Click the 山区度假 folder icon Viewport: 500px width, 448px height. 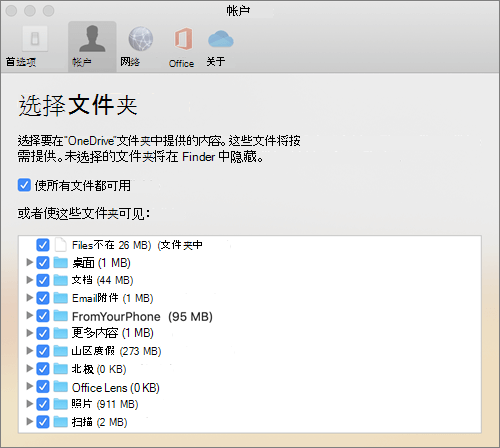[61, 351]
